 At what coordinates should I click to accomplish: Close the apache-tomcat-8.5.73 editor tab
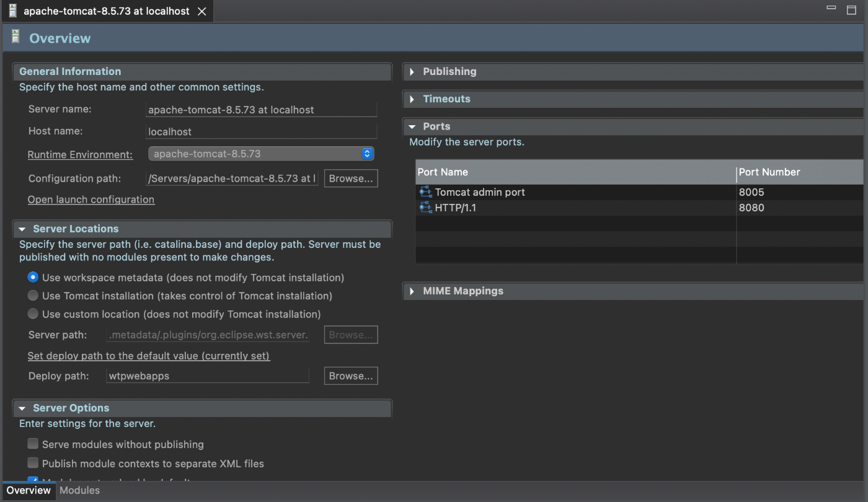pyautogui.click(x=201, y=11)
